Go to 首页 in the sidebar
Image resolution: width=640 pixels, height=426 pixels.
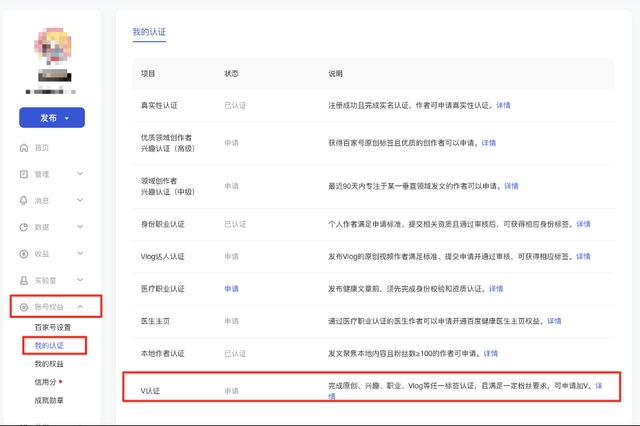pyautogui.click(x=42, y=148)
